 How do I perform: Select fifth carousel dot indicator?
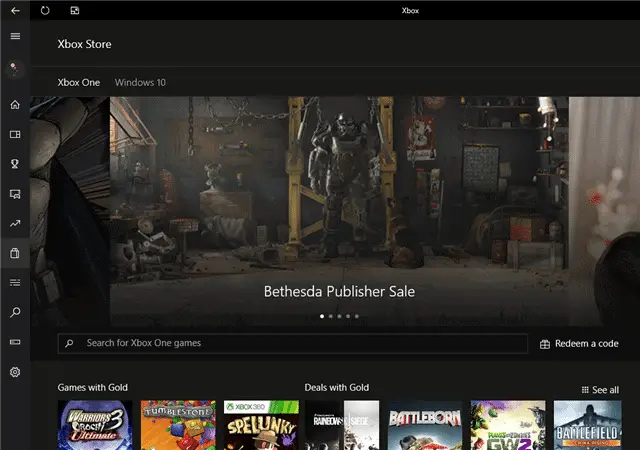coord(357,316)
